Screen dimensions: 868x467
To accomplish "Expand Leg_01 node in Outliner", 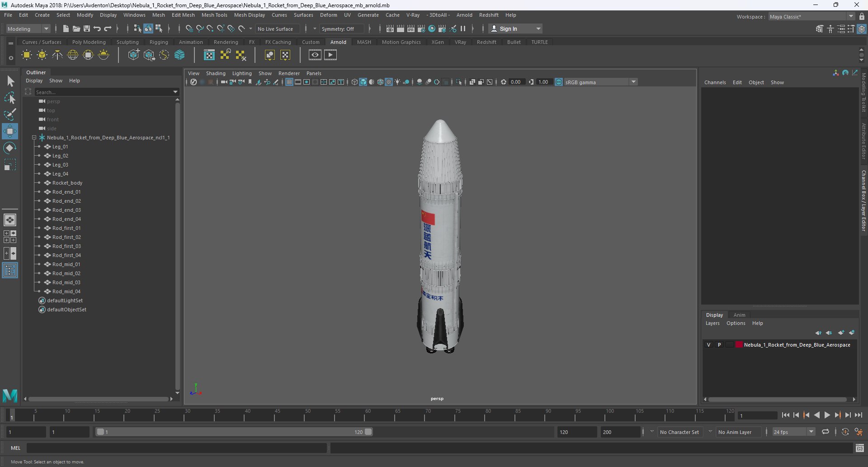I will click(x=39, y=147).
